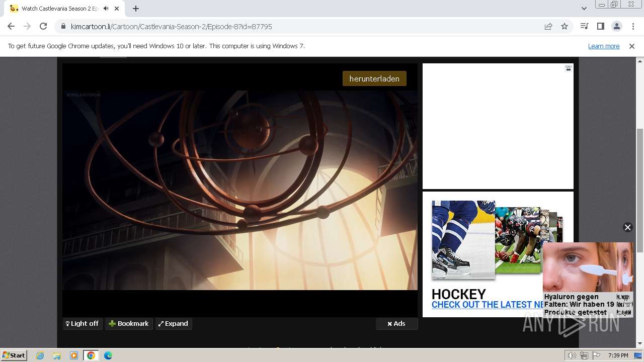644x362 pixels.
Task: Share this page icon in address bar
Action: click(548, 26)
